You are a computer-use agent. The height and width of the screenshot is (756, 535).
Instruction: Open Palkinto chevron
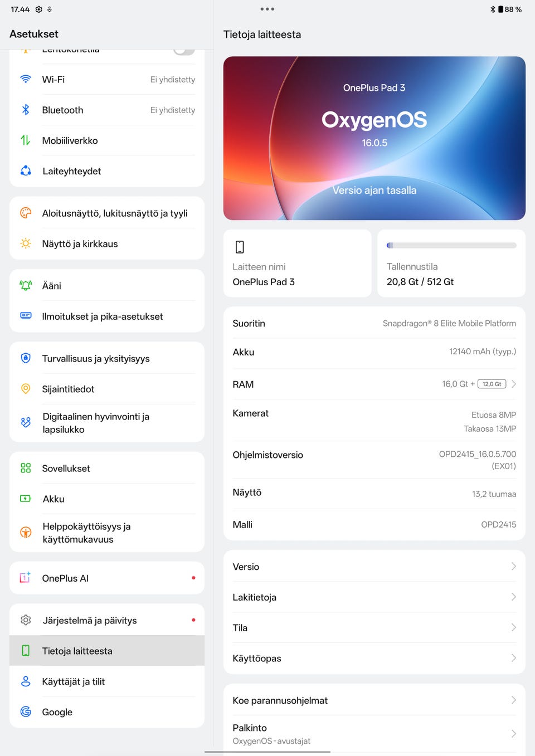click(514, 734)
